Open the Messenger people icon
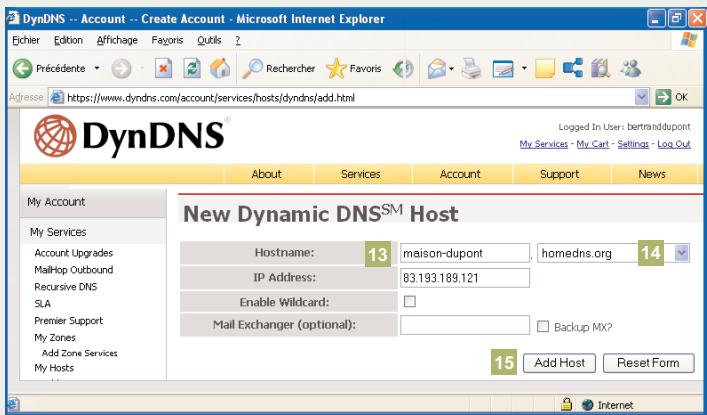 click(x=630, y=69)
